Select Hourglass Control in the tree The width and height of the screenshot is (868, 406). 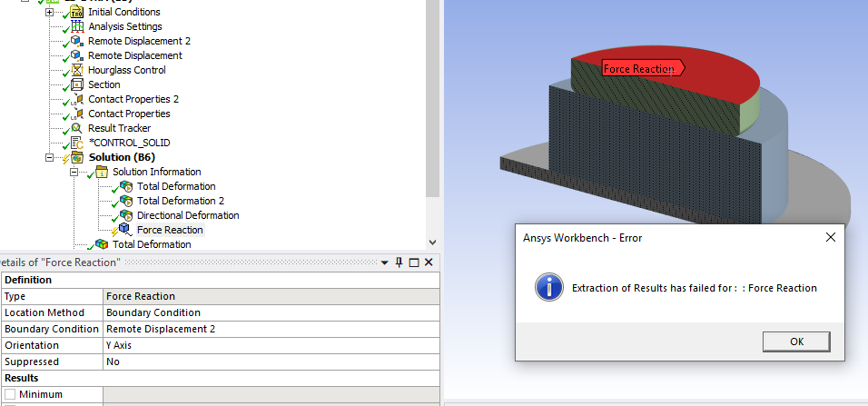click(x=127, y=70)
